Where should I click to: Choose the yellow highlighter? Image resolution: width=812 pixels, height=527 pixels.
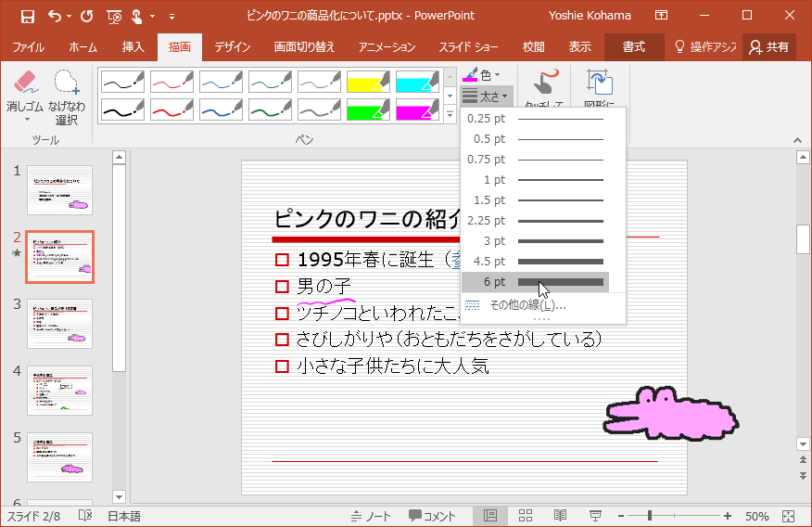[368, 82]
